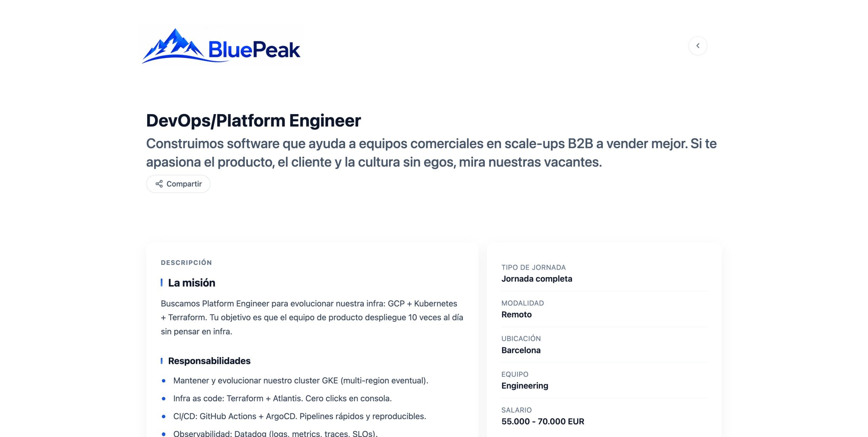Click the SALARIO label
Screen dimensions: 868x437
516,410
